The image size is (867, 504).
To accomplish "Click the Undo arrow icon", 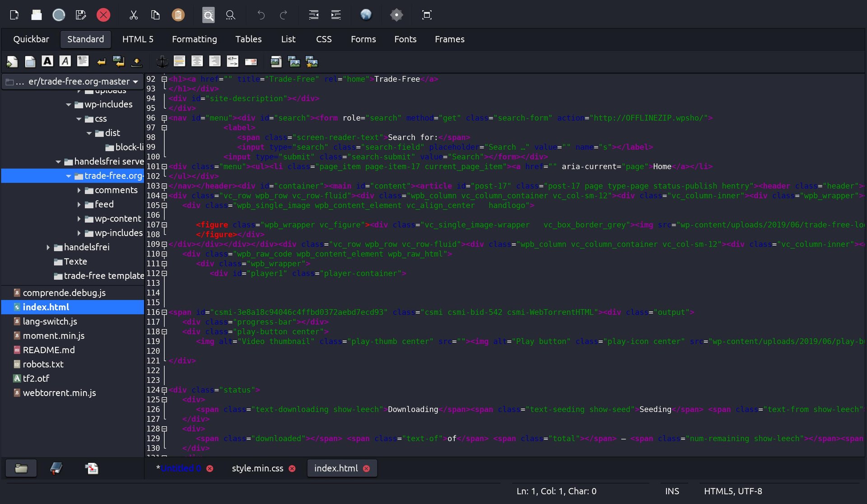I will tap(261, 15).
